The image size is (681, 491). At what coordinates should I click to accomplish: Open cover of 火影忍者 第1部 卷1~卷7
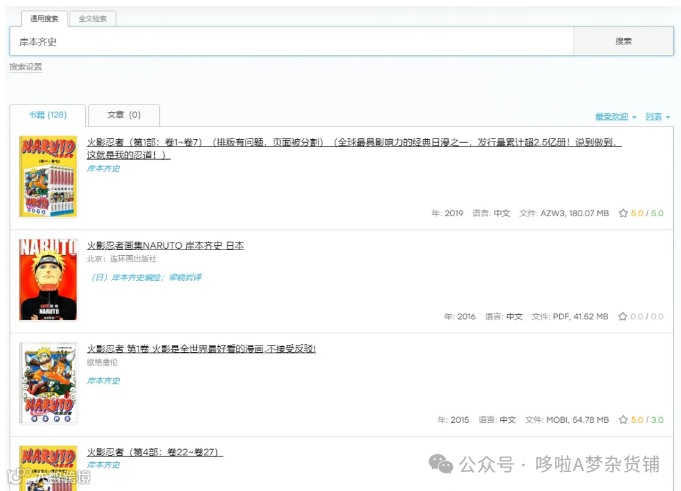pos(48,176)
